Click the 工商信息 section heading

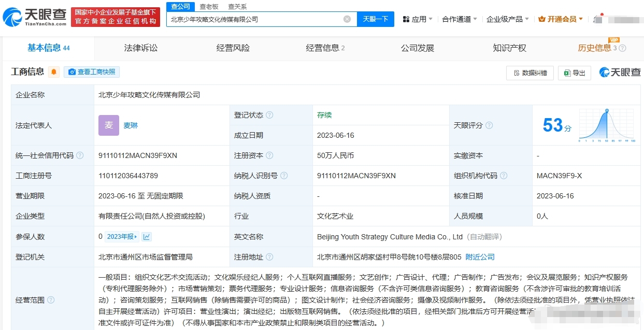(x=27, y=72)
